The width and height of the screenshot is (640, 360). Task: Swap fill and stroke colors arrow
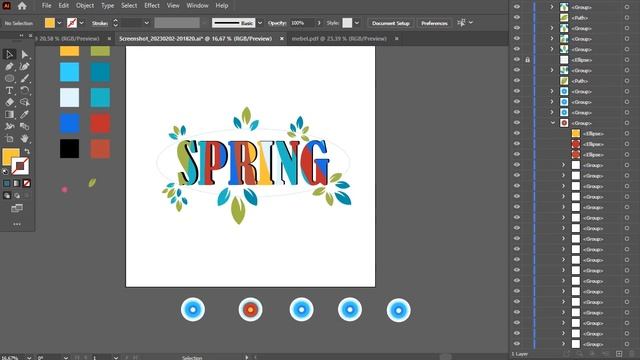(x=27, y=151)
